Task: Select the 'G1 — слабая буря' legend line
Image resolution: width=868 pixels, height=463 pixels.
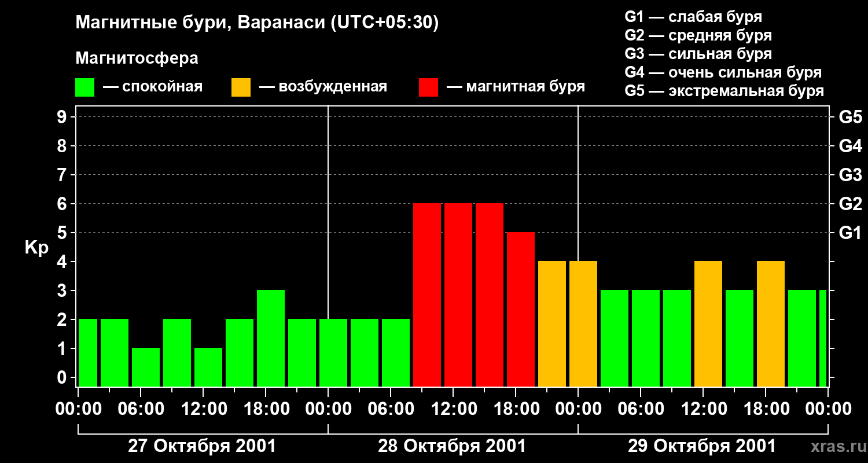Action: (693, 16)
